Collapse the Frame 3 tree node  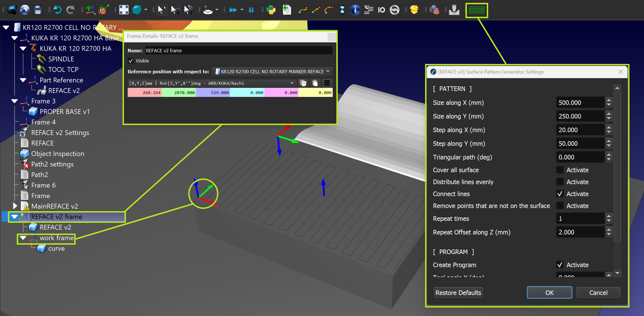15,101
